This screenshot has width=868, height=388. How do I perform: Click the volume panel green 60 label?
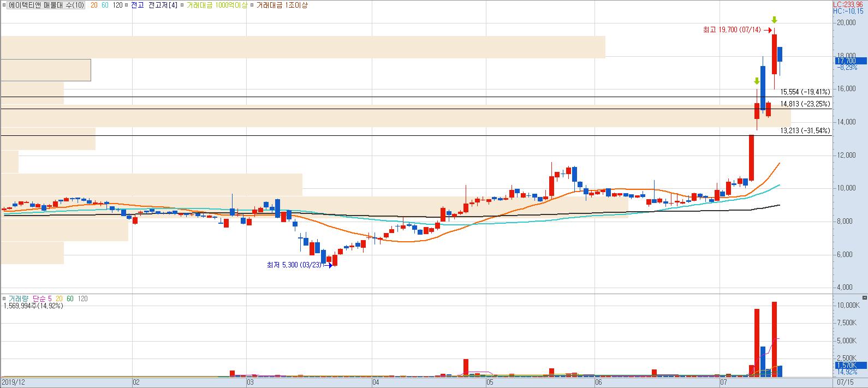coord(70,299)
